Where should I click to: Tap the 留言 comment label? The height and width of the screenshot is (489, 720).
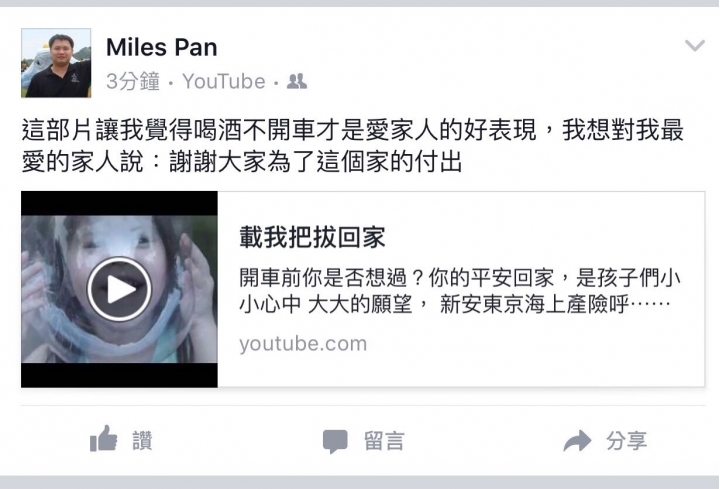[x=384, y=441]
